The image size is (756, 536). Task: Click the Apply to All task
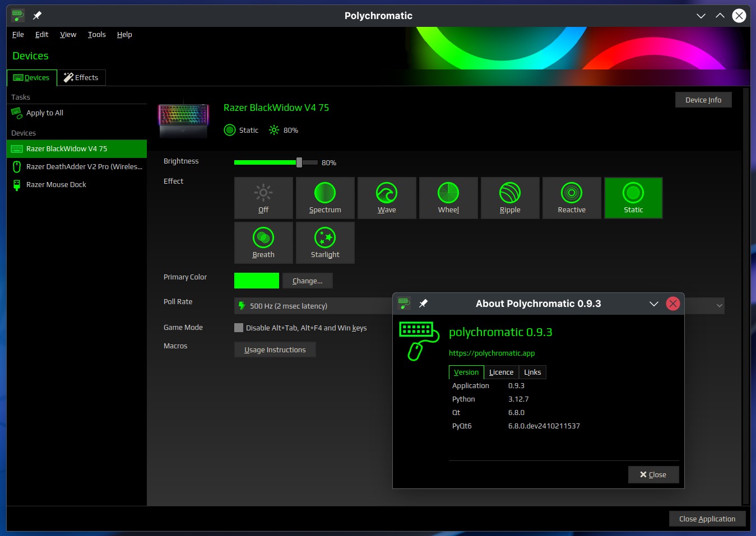tap(77, 113)
